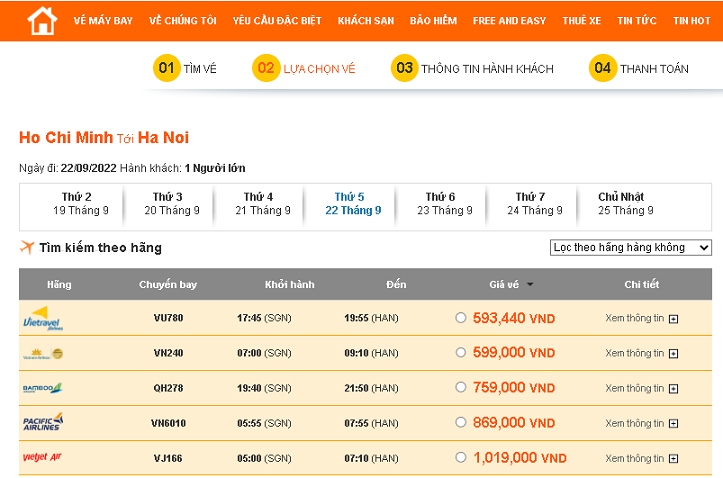Click the Vietravel Airlines logo
Viewport: 723px width, 478px height.
pos(43,319)
